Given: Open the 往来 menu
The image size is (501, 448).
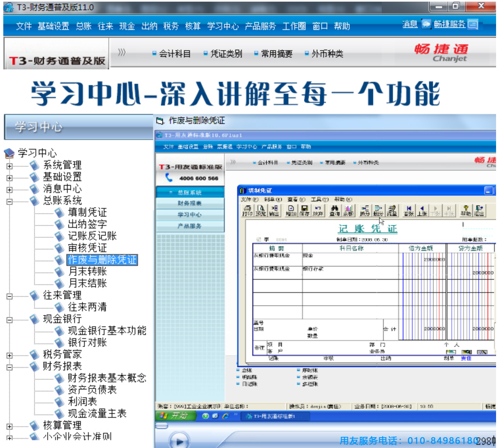Looking at the screenshot, I should point(105,26).
